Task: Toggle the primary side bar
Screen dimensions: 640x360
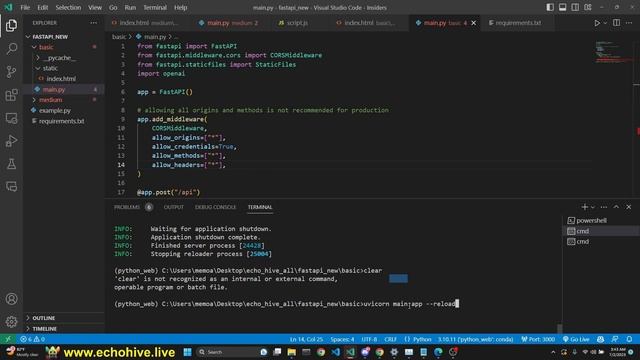Action: click(550, 7)
